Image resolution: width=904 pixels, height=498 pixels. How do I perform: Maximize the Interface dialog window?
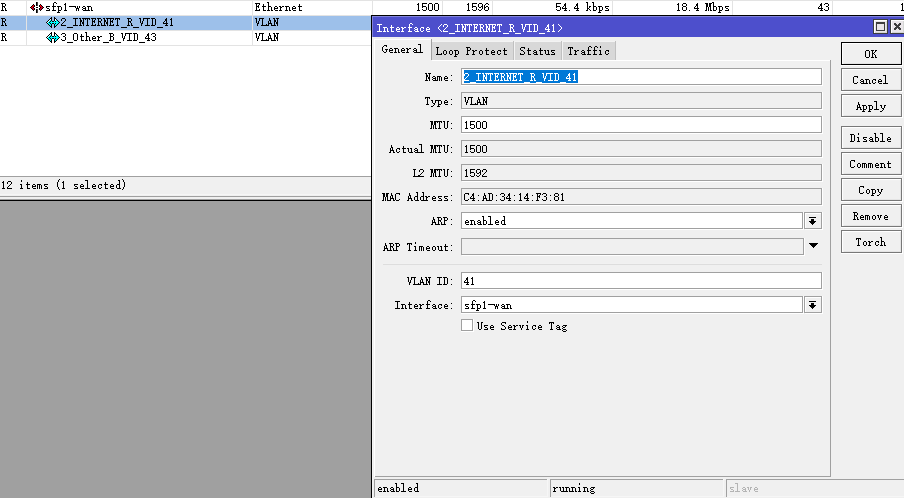pyautogui.click(x=880, y=28)
